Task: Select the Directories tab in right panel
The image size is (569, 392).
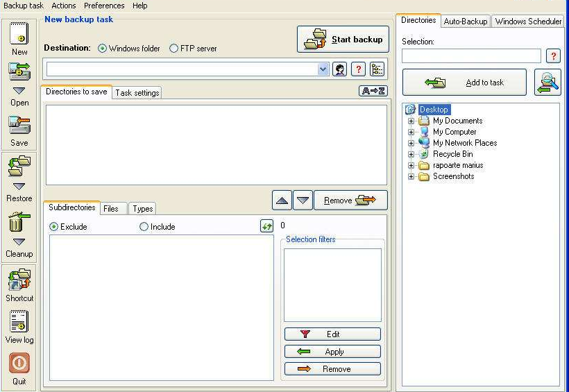Action: tap(418, 20)
